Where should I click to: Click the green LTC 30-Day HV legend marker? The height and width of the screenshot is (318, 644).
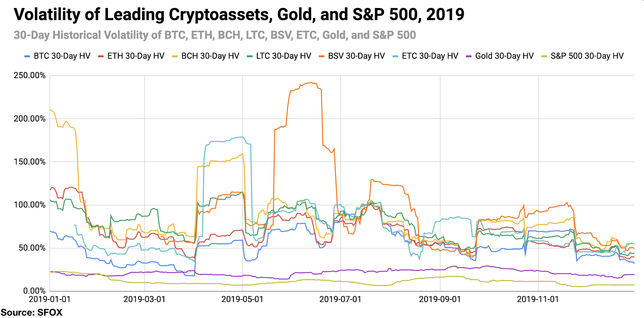(x=250, y=56)
